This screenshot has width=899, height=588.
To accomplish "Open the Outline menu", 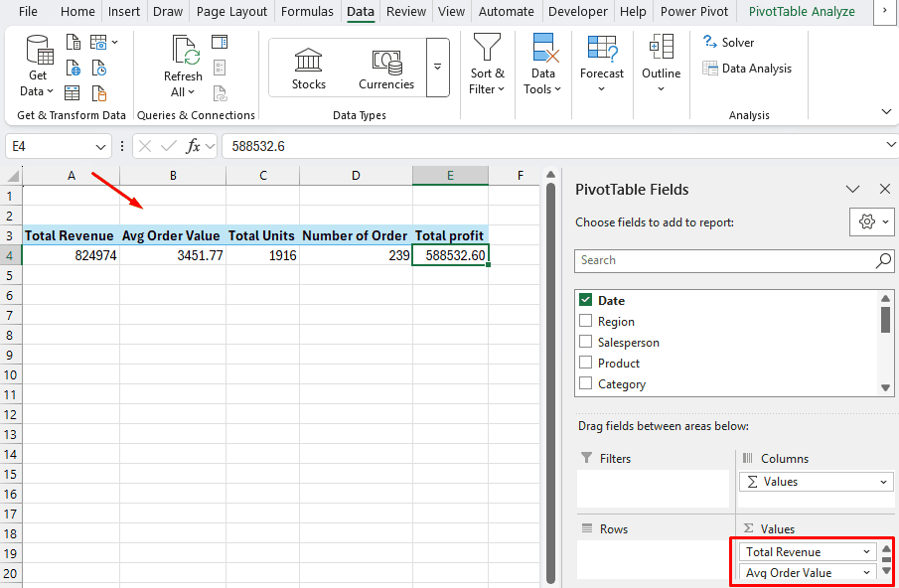I will click(x=661, y=65).
